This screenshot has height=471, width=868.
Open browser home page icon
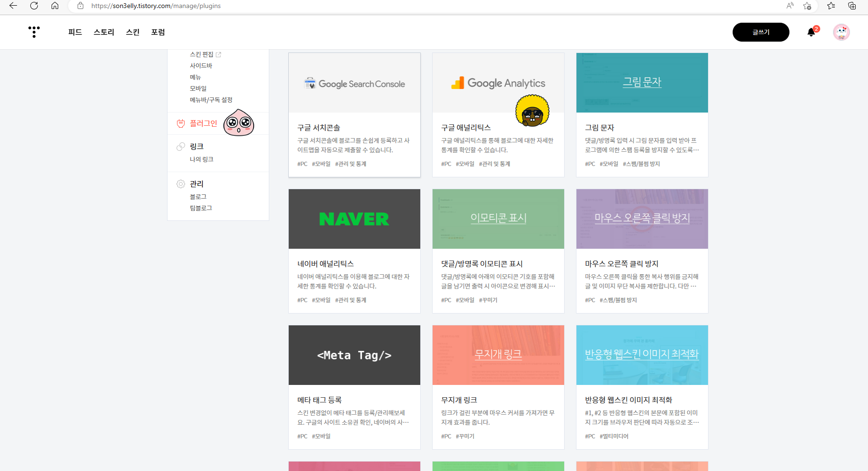click(x=55, y=6)
